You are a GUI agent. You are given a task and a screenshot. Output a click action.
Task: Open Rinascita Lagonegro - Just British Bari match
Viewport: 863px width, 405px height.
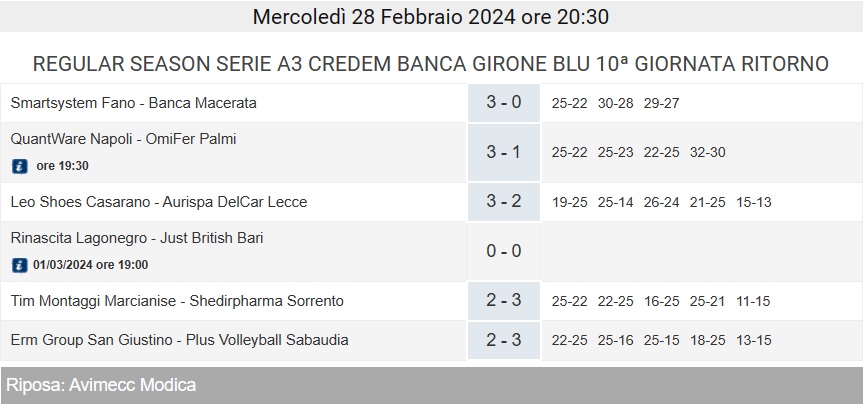(x=136, y=238)
